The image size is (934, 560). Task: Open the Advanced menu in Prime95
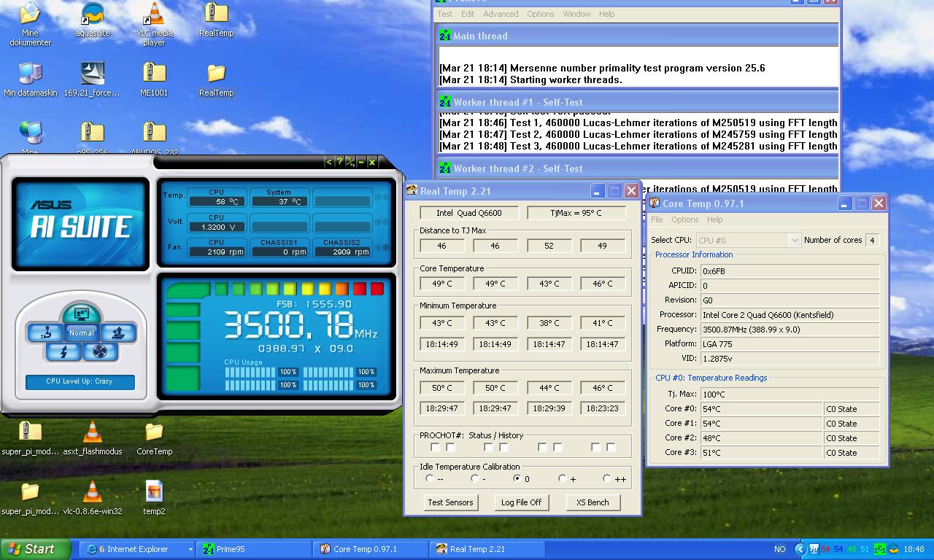click(501, 14)
